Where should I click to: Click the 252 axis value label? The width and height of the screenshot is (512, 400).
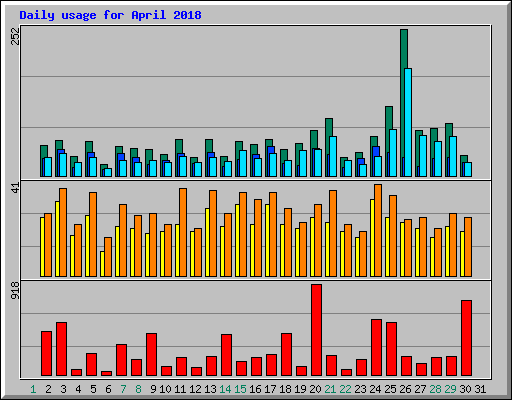[15, 36]
